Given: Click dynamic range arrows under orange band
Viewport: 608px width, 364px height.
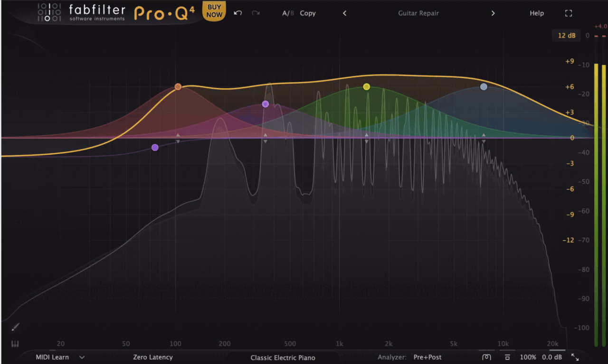Looking at the screenshot, I should [178, 138].
